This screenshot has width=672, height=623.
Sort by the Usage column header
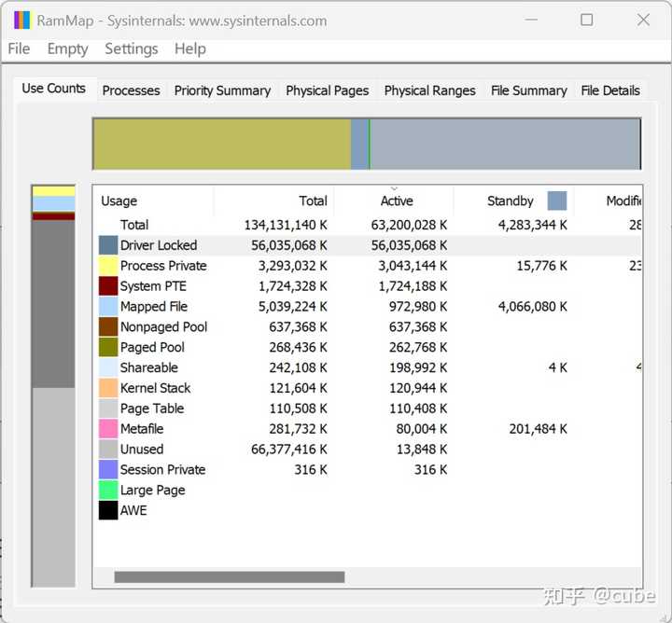153,201
